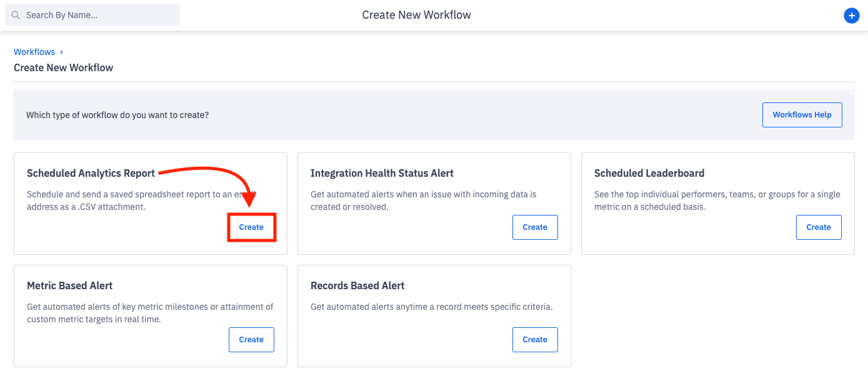Click the highlighted Create button in red box

pos(251,227)
